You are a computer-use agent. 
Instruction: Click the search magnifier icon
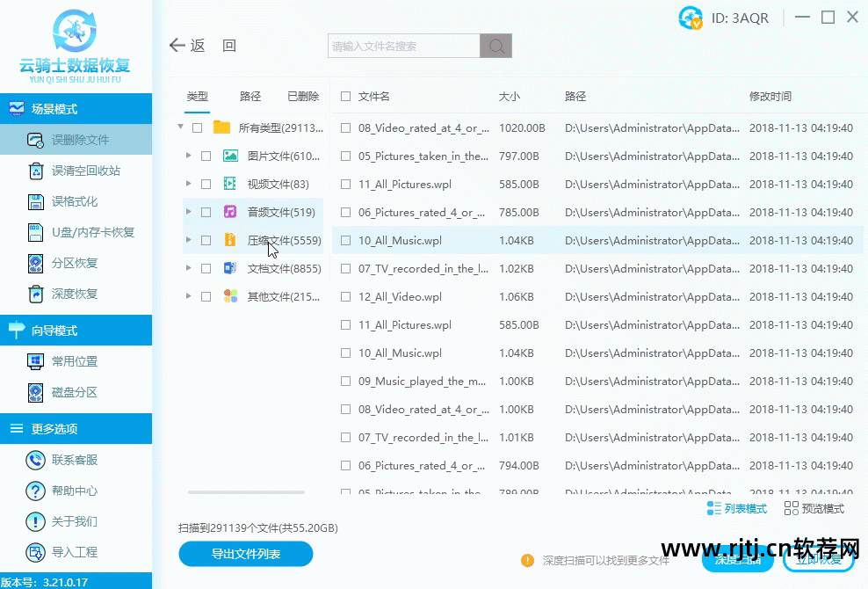tap(496, 46)
